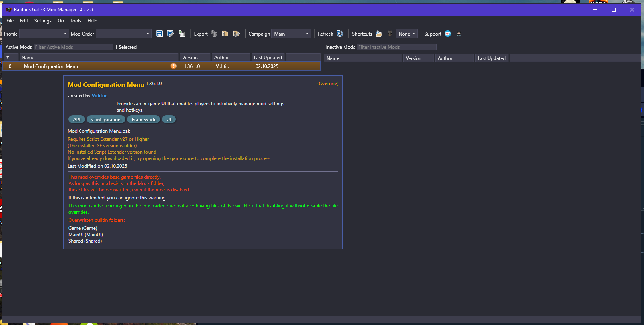Focus the Filter Active Mods field
The height and width of the screenshot is (325, 644).
click(74, 47)
